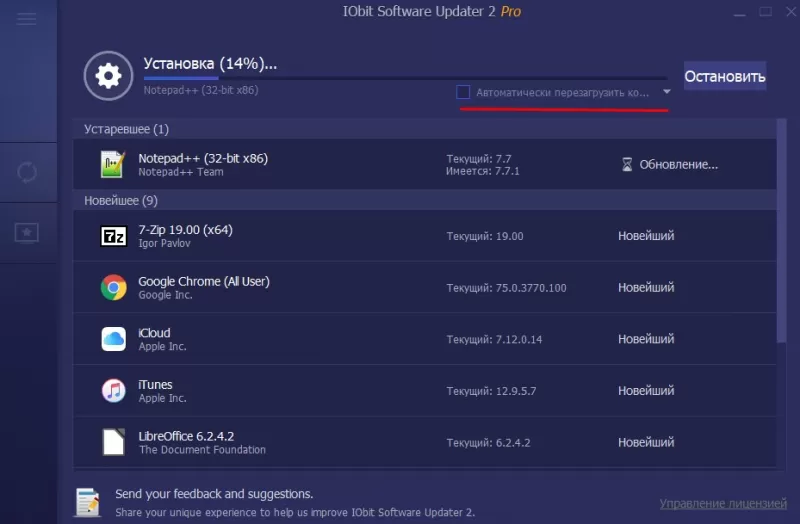Select the iTunes entry name
Viewport: 800px width, 524px height.
(155, 384)
